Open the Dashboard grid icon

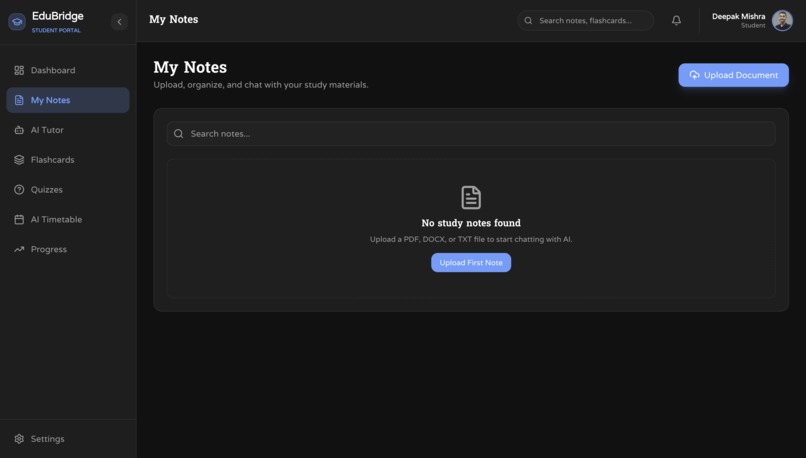[19, 70]
